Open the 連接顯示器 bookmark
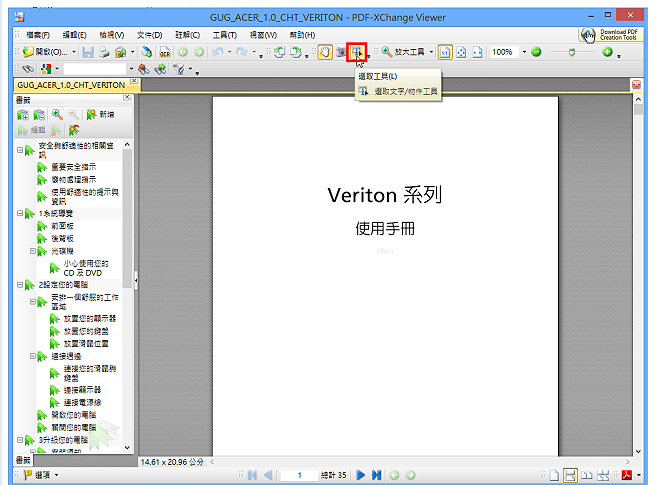 (x=82, y=390)
